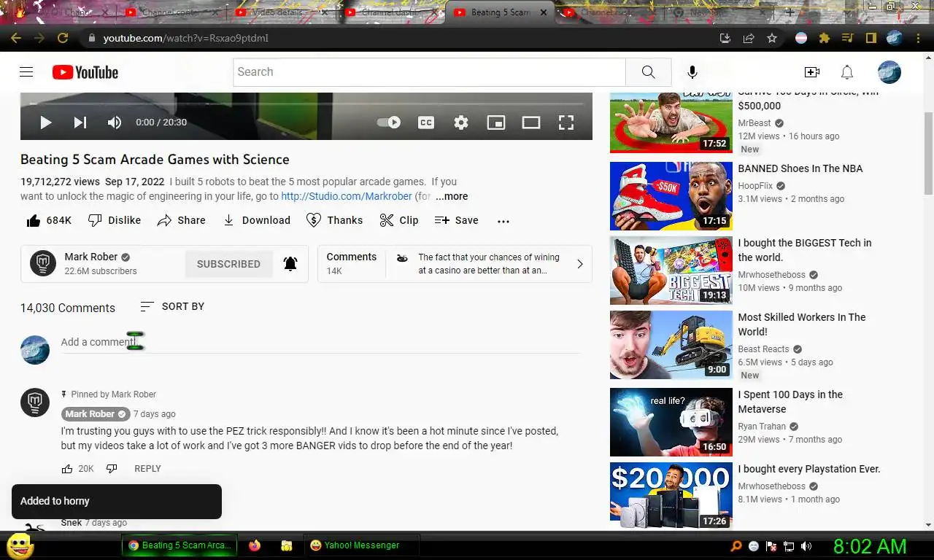Skip to the next video

click(80, 122)
